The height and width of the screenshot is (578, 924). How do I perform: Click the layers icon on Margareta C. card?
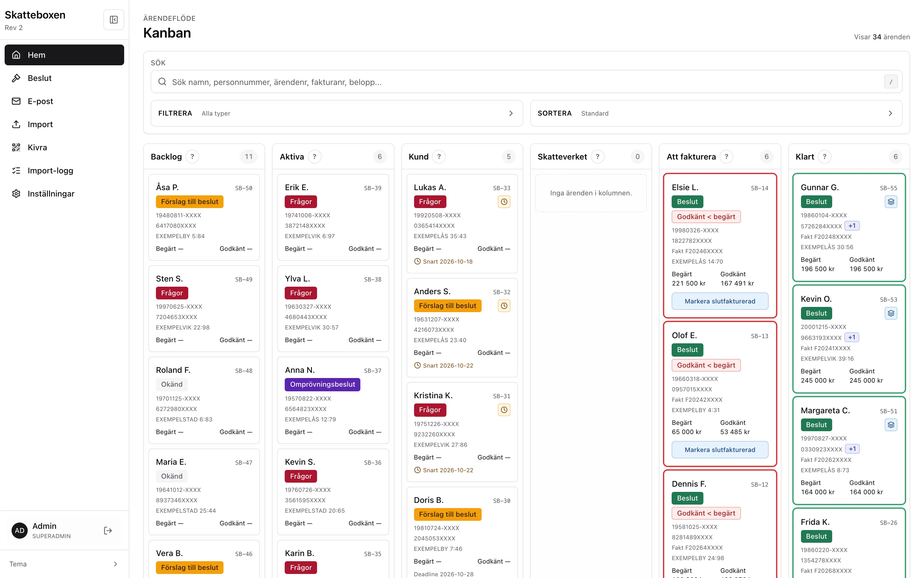891,425
